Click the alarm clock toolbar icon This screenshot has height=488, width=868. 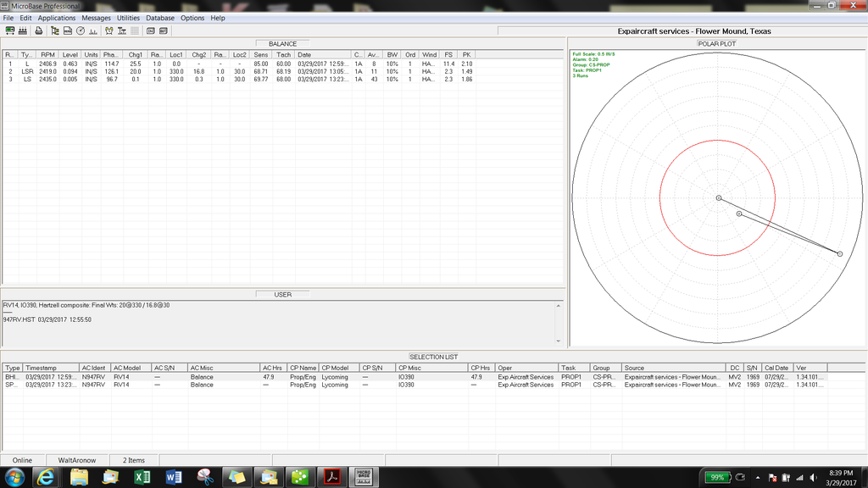(x=109, y=30)
